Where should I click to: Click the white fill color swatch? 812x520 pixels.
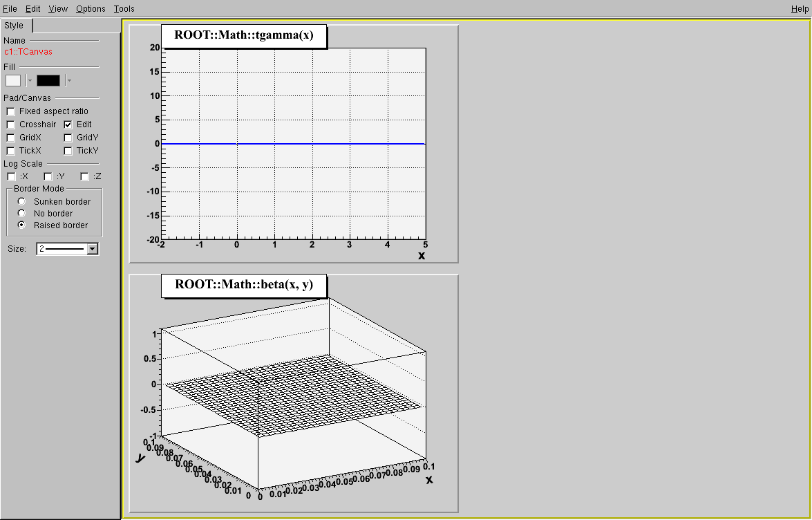click(13, 80)
